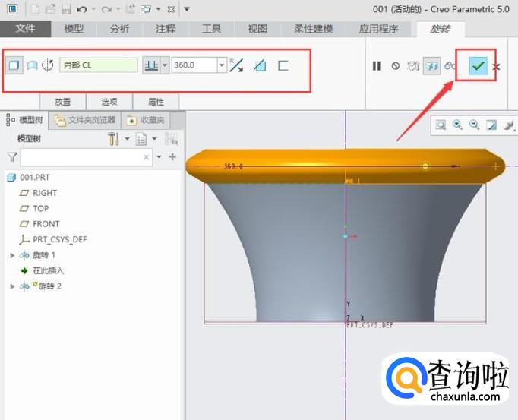Open the 放置 placement panel
This screenshot has width=518, height=420.
pos(62,101)
